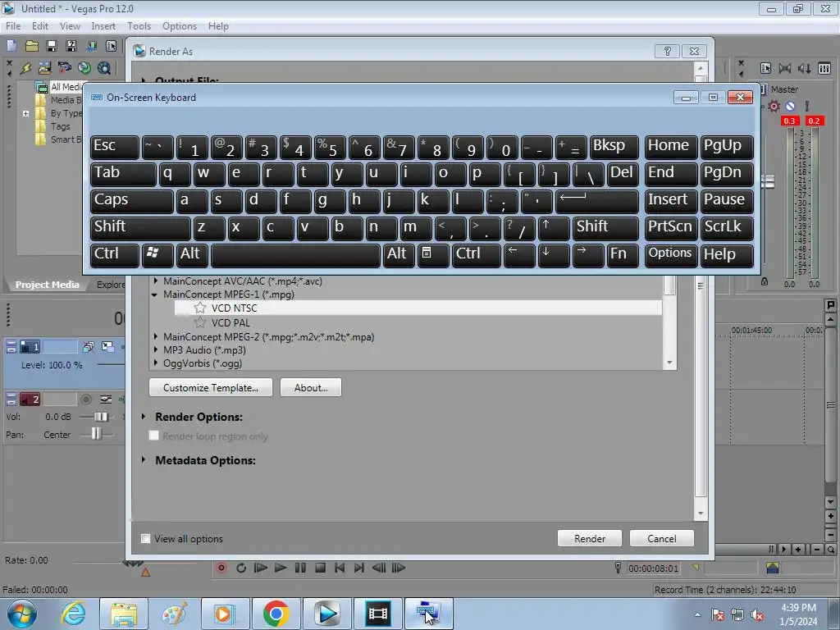Expand the By Type media bin node
Screen dimensions: 840x630
pyautogui.click(x=25, y=113)
